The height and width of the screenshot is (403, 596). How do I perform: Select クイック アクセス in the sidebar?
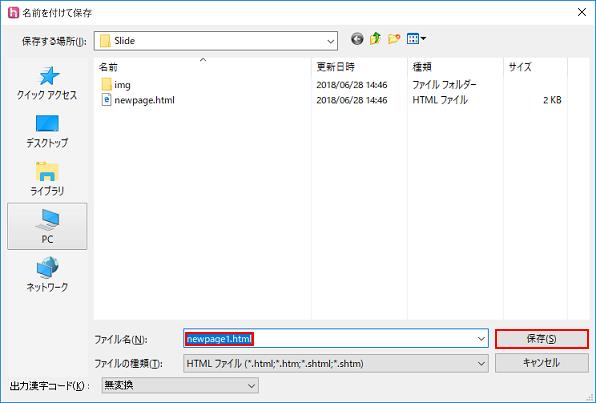(x=47, y=84)
